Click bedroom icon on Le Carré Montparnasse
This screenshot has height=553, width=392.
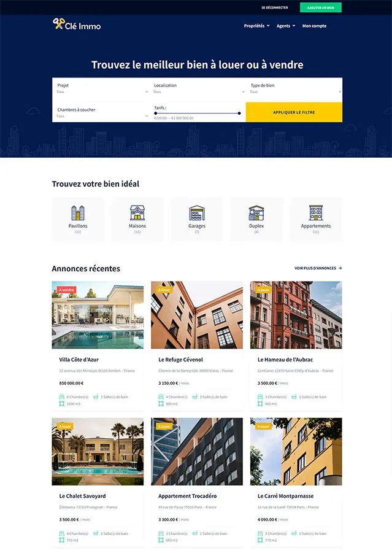pyautogui.click(x=260, y=533)
